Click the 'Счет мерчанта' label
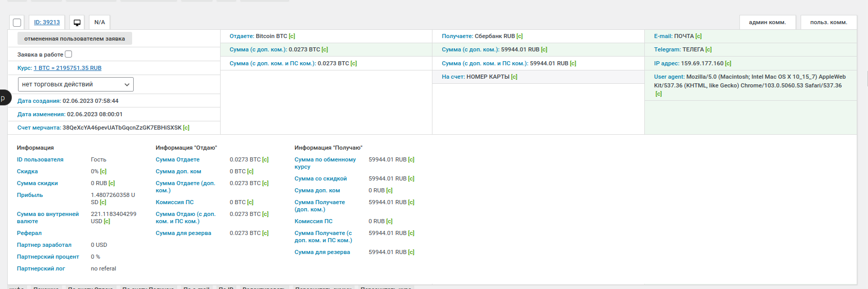This screenshot has width=868, height=289. [x=39, y=128]
